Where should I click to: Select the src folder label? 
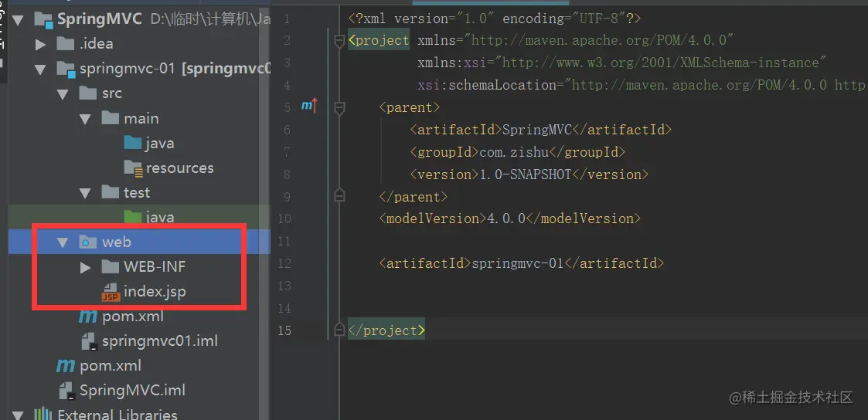tap(112, 93)
